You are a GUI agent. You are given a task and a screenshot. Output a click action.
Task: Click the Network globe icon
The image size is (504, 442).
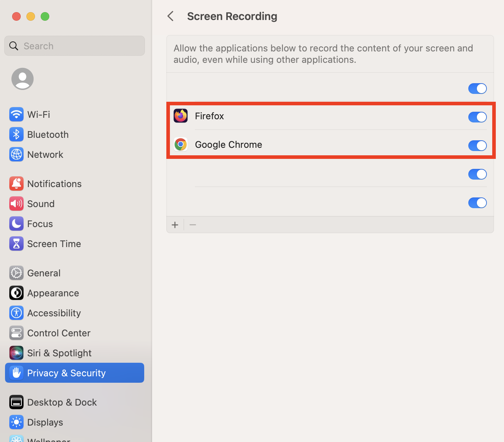(x=16, y=155)
